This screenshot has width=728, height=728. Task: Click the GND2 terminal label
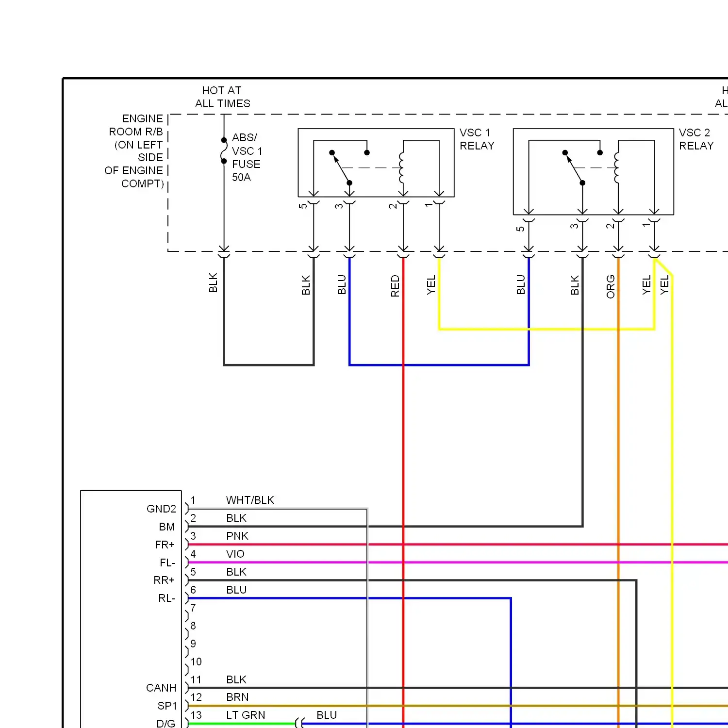click(x=161, y=509)
